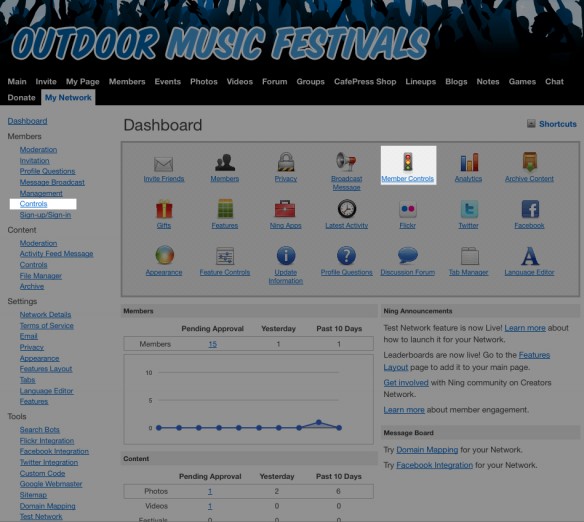Click the Invite Friends envelope icon
Viewport: 584px width, 522px height.
tap(164, 164)
